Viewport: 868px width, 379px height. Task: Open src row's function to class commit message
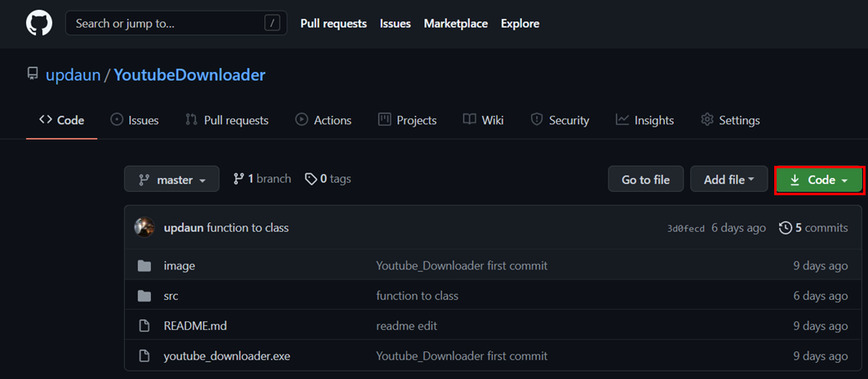[418, 296]
